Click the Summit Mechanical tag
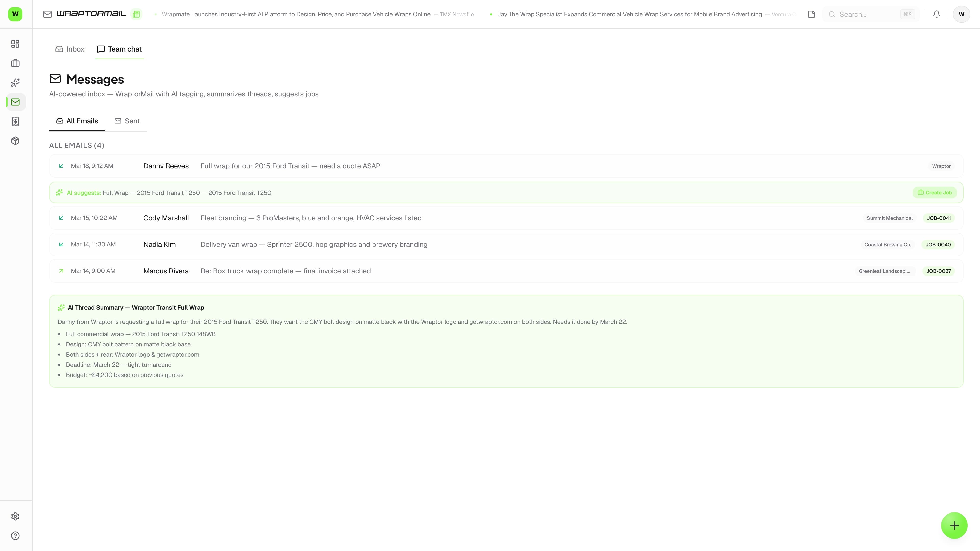This screenshot has width=980, height=551. 889,218
